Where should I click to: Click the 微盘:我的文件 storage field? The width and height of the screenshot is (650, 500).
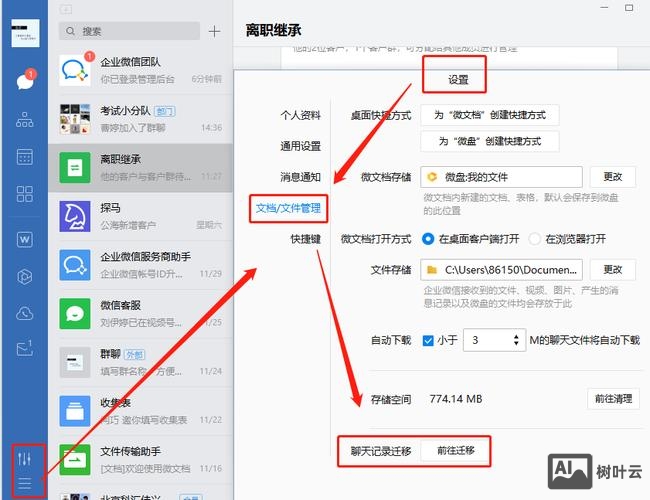point(501,177)
